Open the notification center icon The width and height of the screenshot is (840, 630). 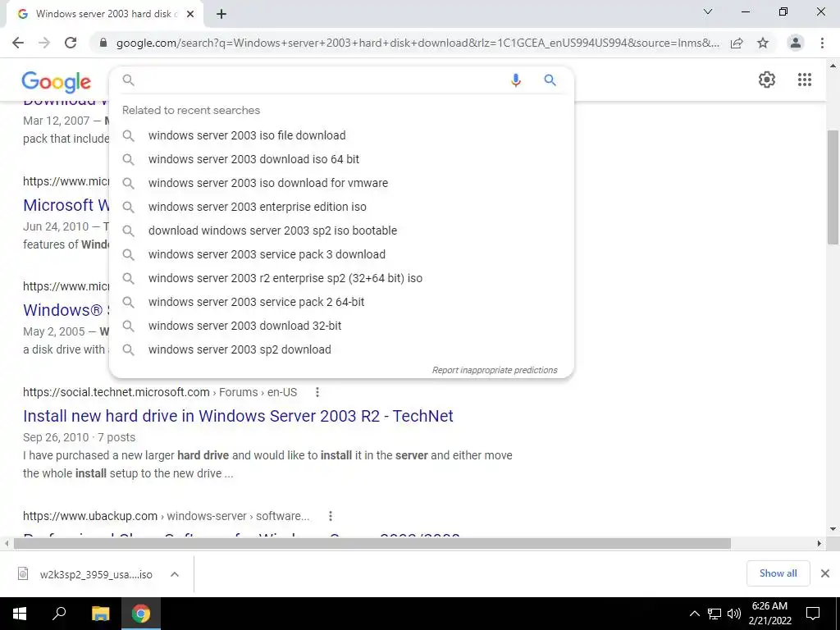pos(813,614)
